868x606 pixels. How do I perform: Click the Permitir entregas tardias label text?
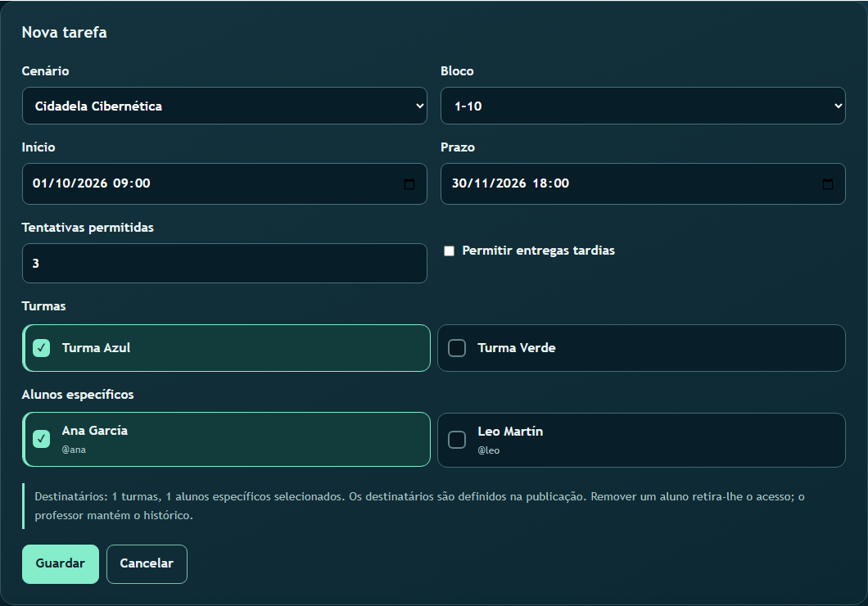tap(539, 251)
